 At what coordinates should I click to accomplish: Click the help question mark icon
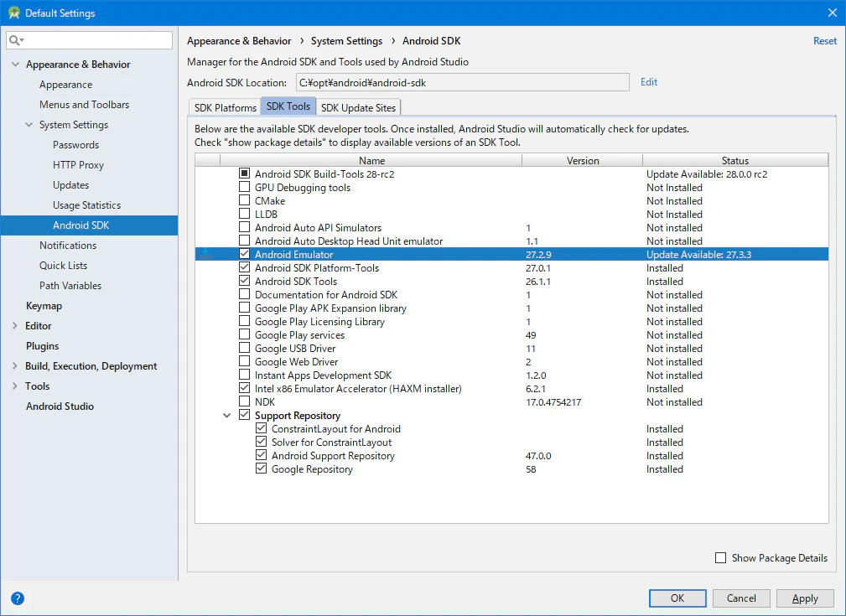(x=18, y=598)
